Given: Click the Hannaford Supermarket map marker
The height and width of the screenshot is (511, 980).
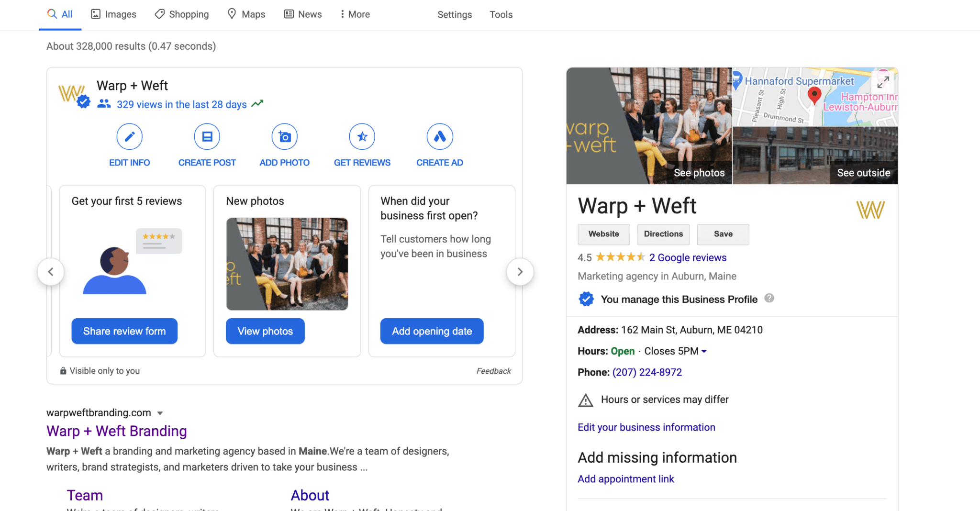Looking at the screenshot, I should (737, 79).
